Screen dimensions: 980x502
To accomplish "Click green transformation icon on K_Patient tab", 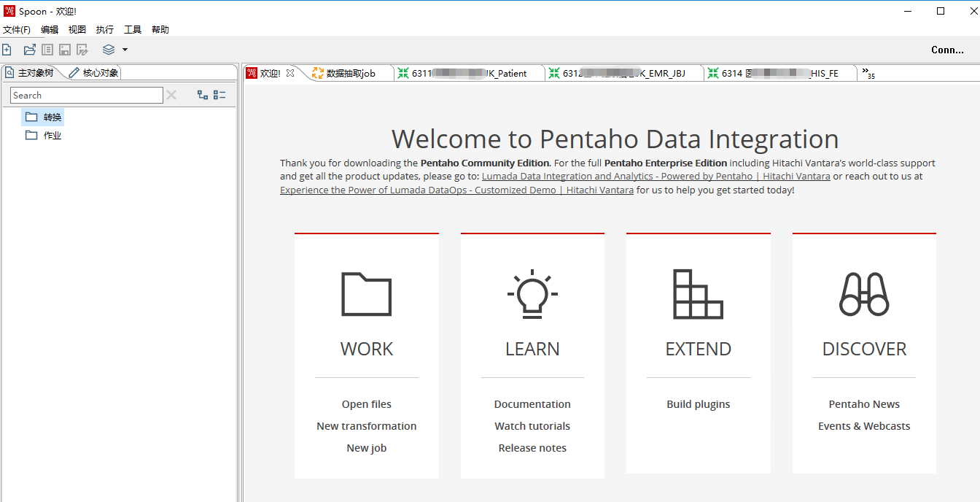I will coord(403,73).
